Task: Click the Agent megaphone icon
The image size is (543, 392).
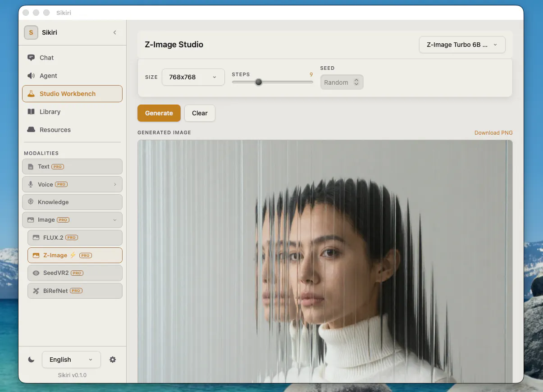Action: click(x=31, y=76)
